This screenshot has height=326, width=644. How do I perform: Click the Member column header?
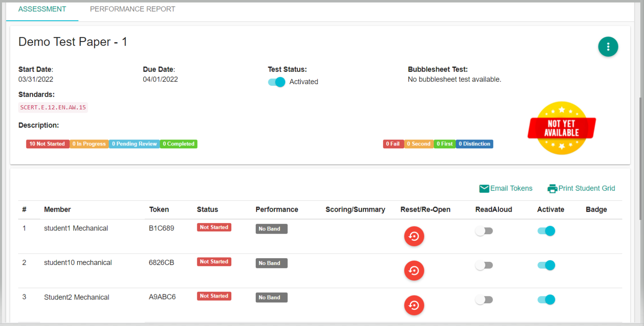pos(57,209)
